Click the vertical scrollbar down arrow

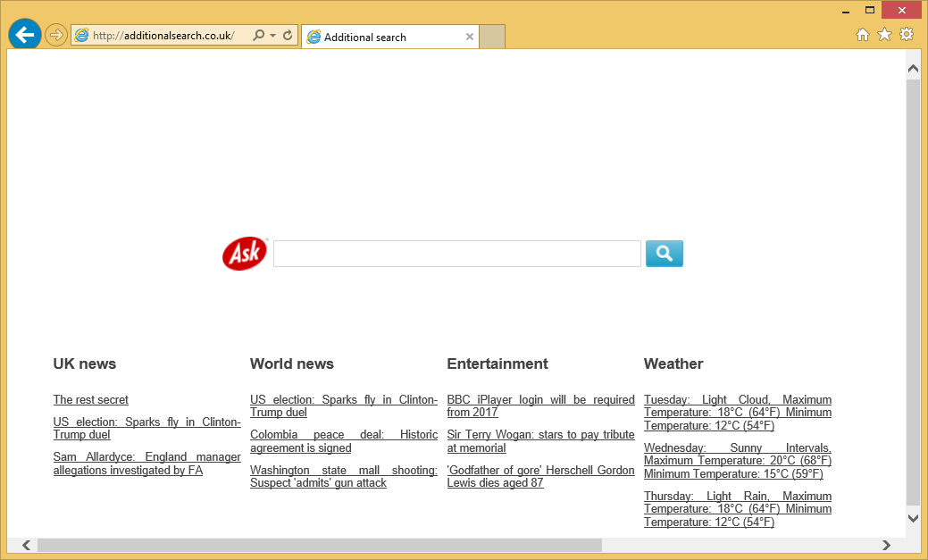pyautogui.click(x=913, y=518)
